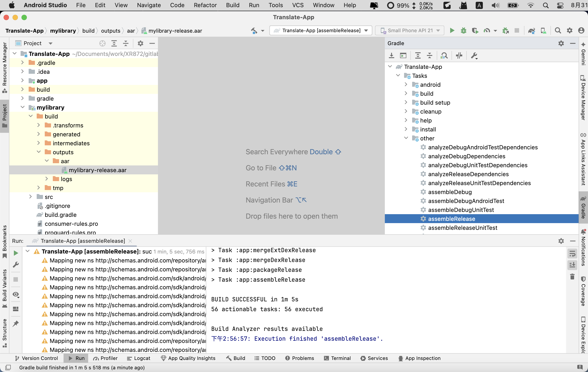Open macOS Wi-Fi menu bar icon
This screenshot has width=588, height=372.
(x=531, y=5)
